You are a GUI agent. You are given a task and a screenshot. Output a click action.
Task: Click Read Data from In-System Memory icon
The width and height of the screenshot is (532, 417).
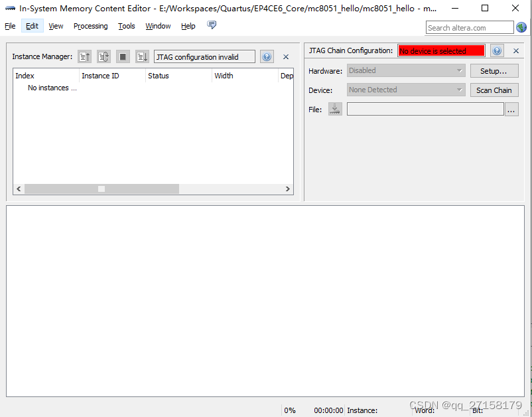pos(84,56)
